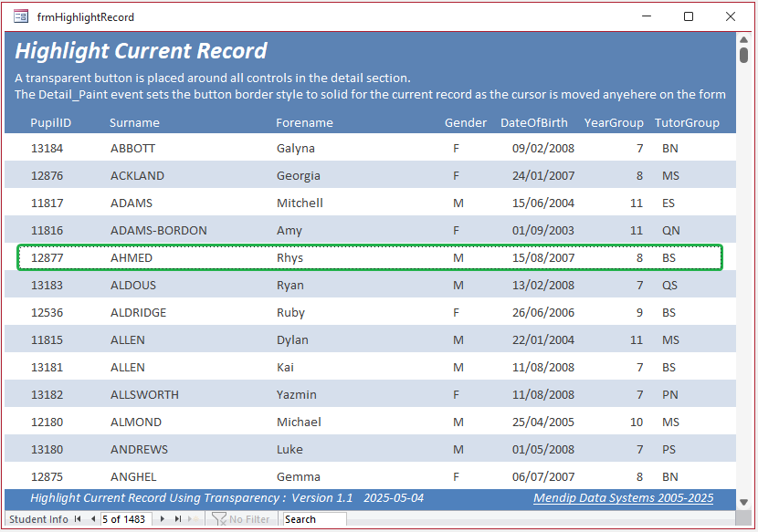The image size is (758, 532).
Task: Click the AHMED surname cell
Action: (x=132, y=258)
